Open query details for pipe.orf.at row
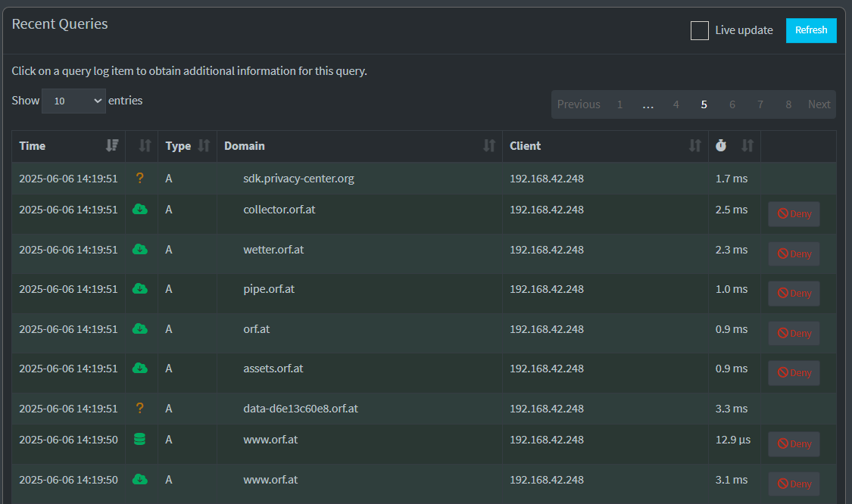 coord(269,290)
